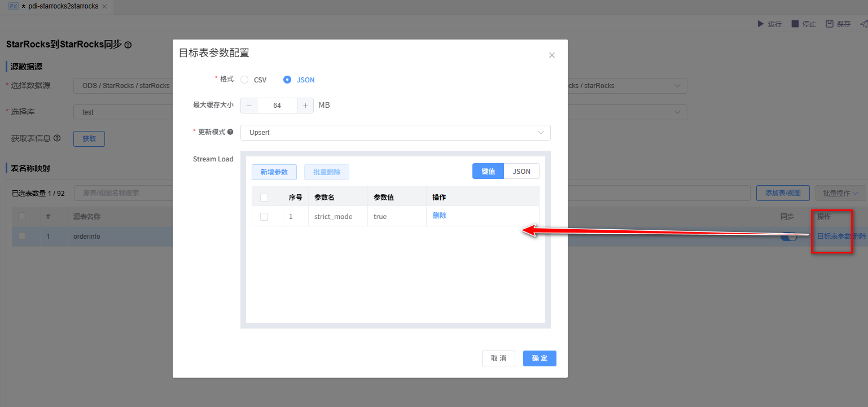Close the pdi-starrocks2starrocks tab
Viewport: 868px width, 407px height.
pos(104,6)
